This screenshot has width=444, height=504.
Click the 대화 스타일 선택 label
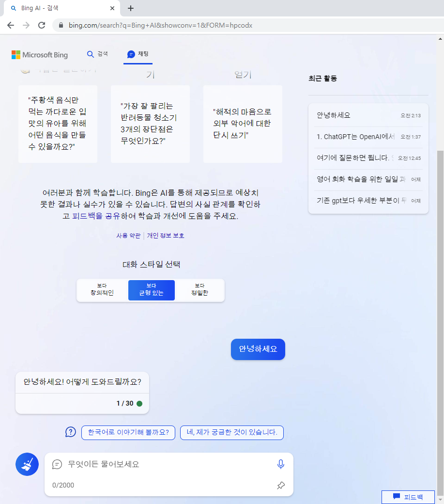pos(152,264)
